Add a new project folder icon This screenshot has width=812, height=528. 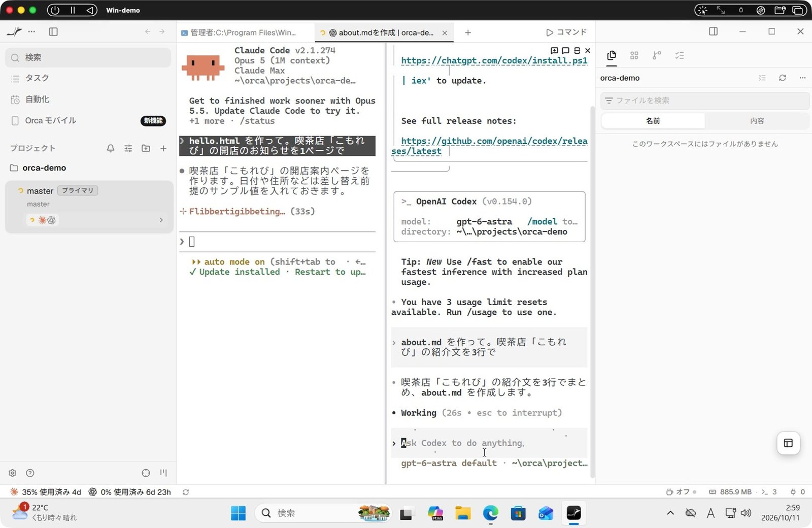coord(146,148)
